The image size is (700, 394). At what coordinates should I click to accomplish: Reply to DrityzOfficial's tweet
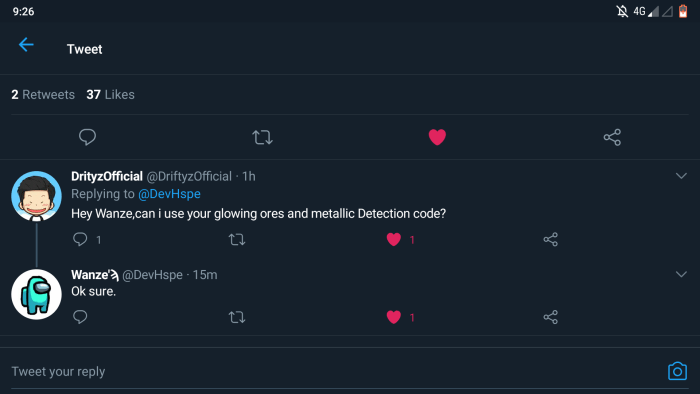click(x=80, y=239)
